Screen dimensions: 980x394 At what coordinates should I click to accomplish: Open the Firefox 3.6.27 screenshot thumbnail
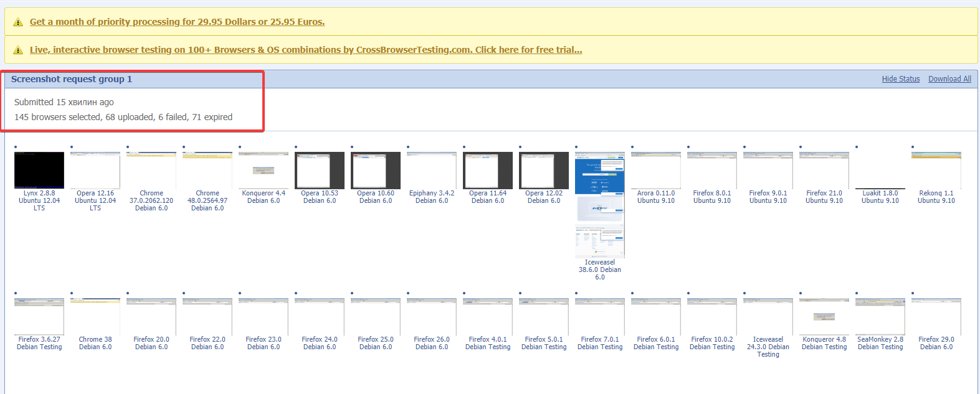(39, 316)
